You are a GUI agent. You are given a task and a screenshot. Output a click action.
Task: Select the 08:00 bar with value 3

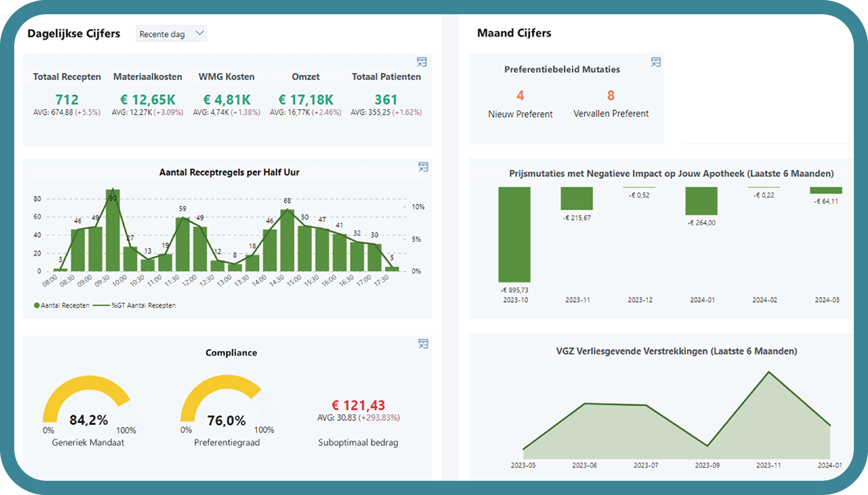(60, 269)
